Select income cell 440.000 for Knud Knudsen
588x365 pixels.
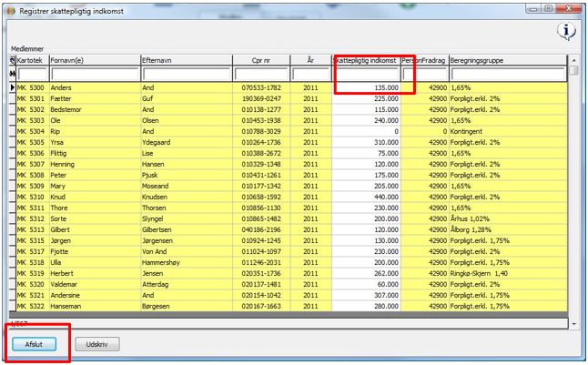366,197
